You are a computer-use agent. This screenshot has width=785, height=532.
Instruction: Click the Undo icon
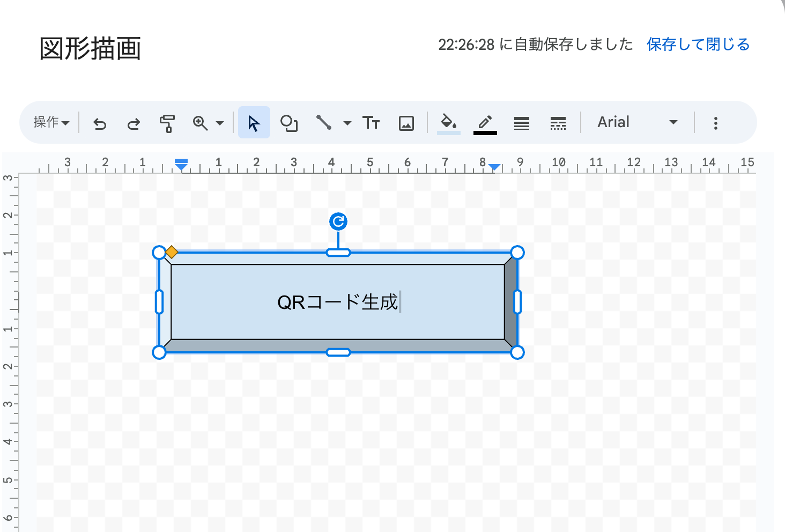pyautogui.click(x=99, y=122)
